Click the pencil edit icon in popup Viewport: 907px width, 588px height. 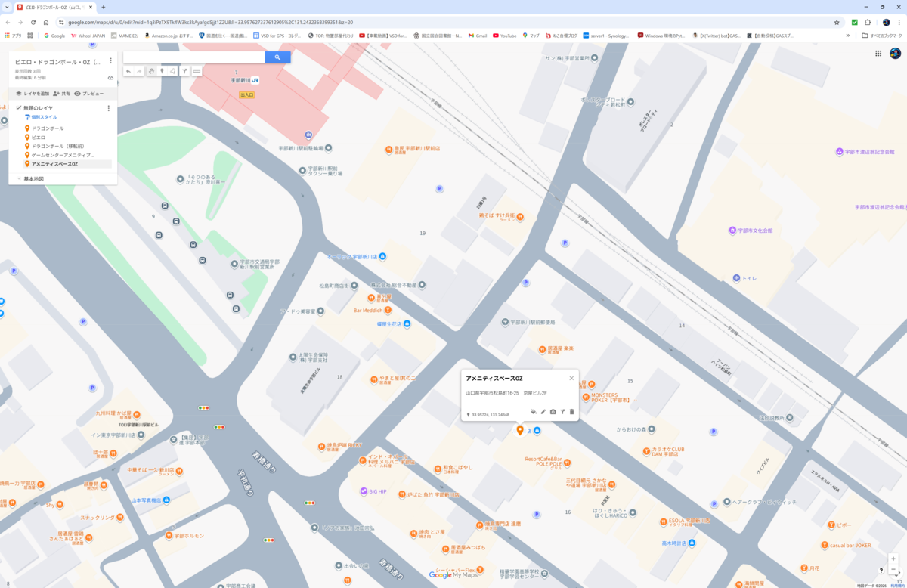point(543,412)
